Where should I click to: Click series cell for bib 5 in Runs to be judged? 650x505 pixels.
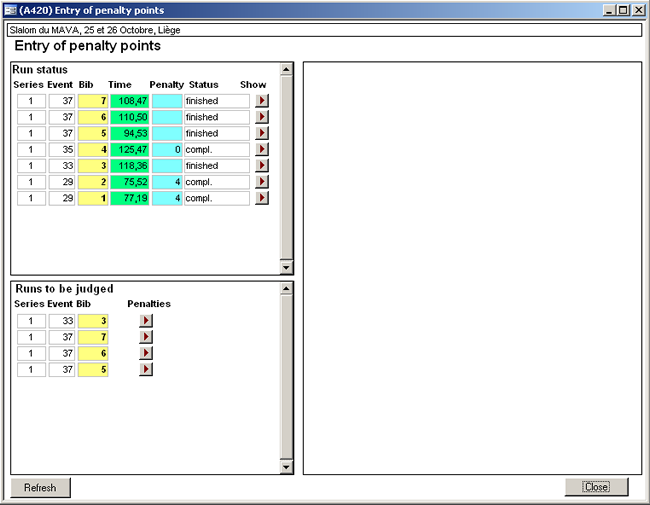click(31, 369)
